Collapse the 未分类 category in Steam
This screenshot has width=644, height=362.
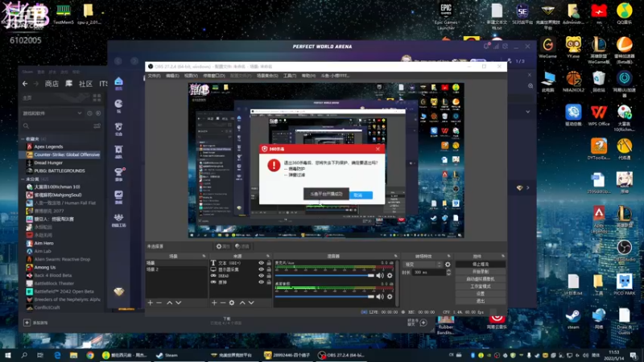tap(23, 179)
